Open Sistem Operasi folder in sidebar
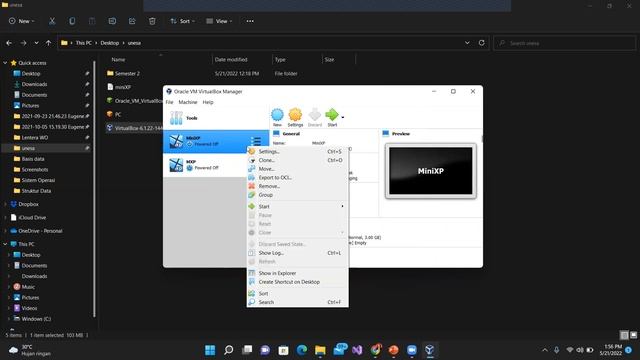The image size is (640, 360). click(x=38, y=180)
